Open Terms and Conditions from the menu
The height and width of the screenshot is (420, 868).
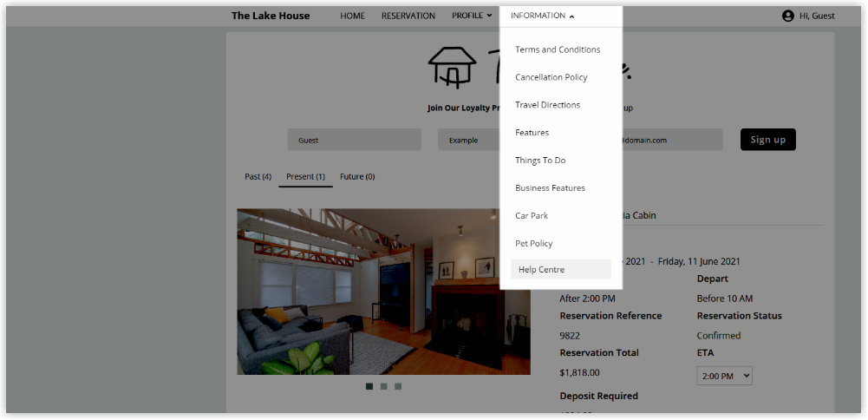pyautogui.click(x=558, y=49)
